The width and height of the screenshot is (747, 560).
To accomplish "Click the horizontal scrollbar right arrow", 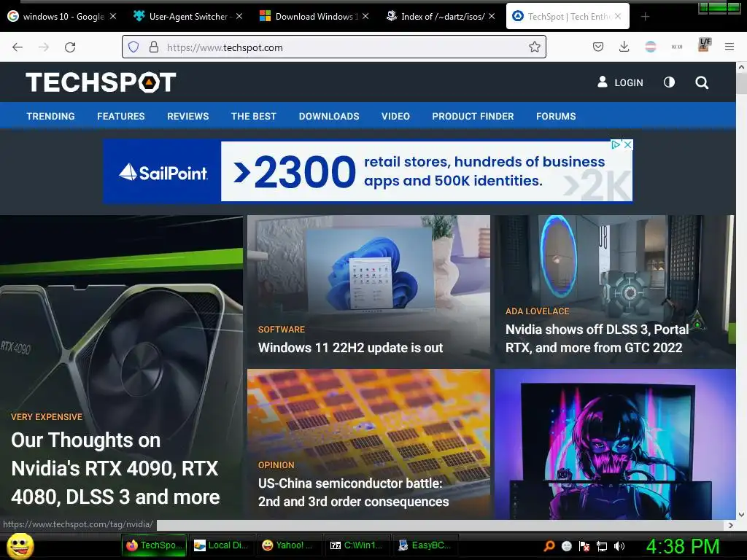I will 731,525.
